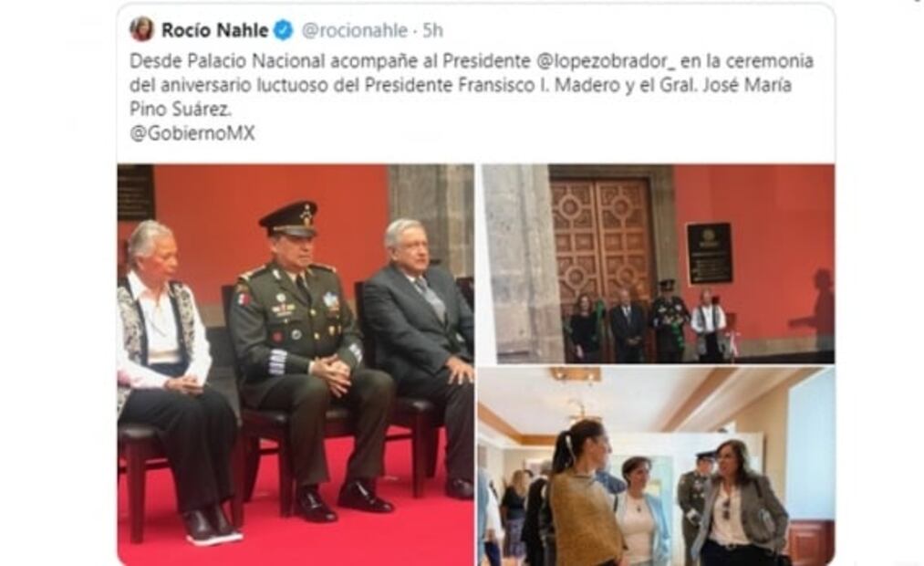Open the @lopezobrador_ mention
This screenshot has width=924, height=566.
pos(606,61)
